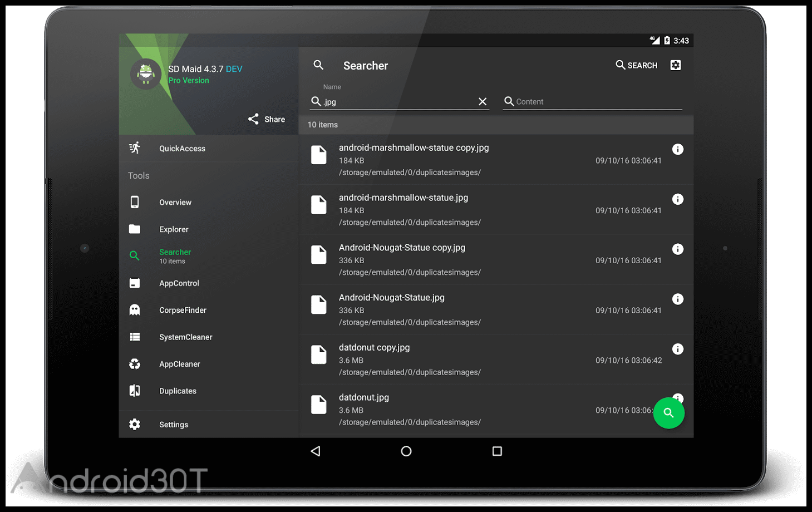
Task: Click the '10 items' results header
Action: click(496, 125)
